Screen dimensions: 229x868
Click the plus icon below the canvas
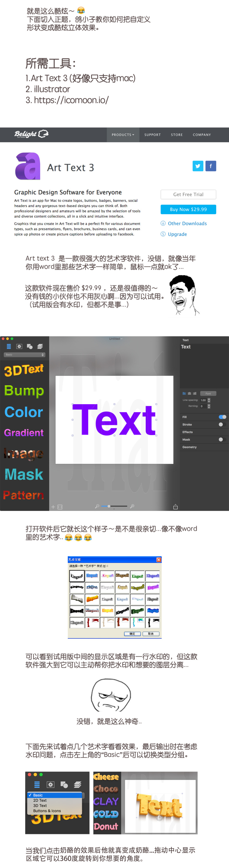53,507
